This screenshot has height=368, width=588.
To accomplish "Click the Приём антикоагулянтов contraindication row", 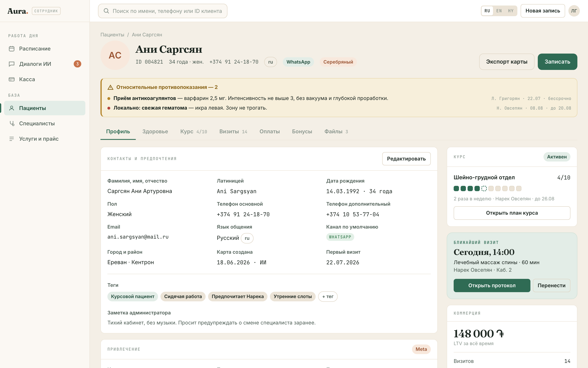I will tap(339, 98).
